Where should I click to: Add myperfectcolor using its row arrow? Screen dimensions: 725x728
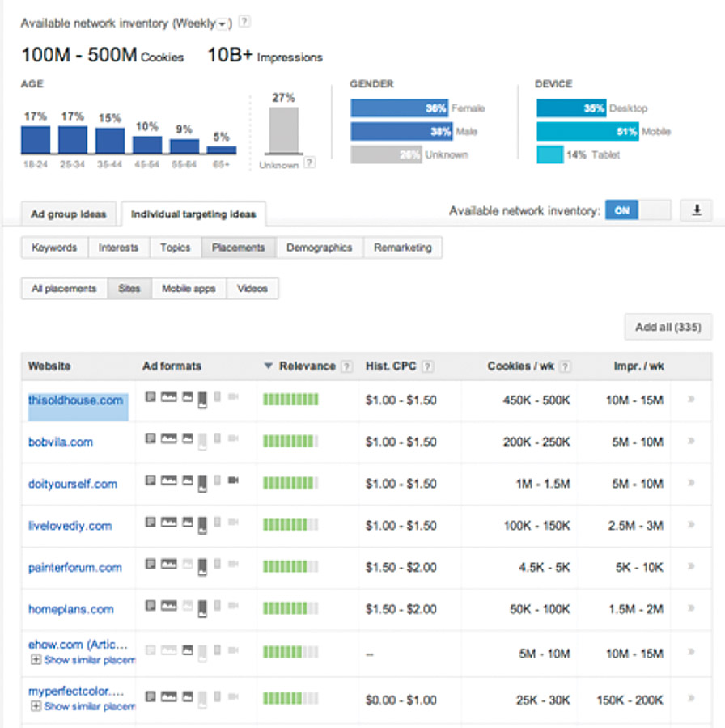tap(691, 698)
